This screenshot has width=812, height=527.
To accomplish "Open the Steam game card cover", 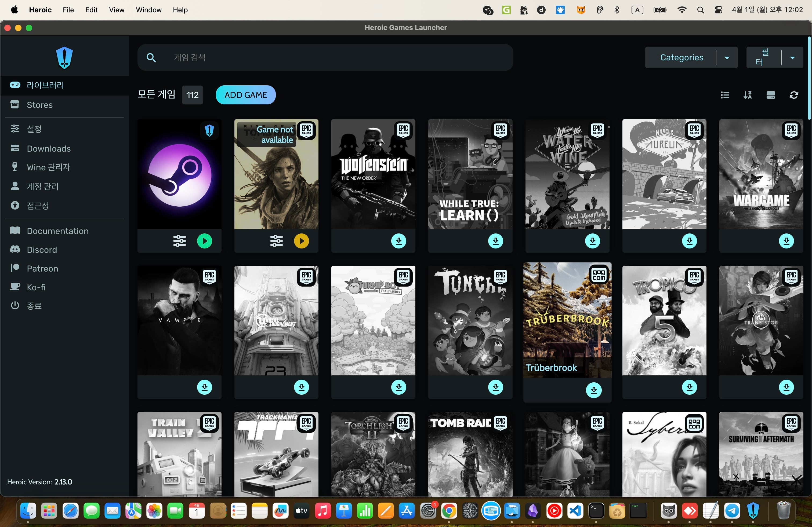I will (179, 174).
